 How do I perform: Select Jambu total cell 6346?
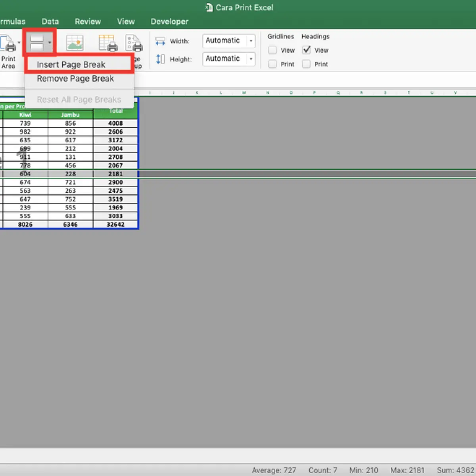[x=71, y=225]
